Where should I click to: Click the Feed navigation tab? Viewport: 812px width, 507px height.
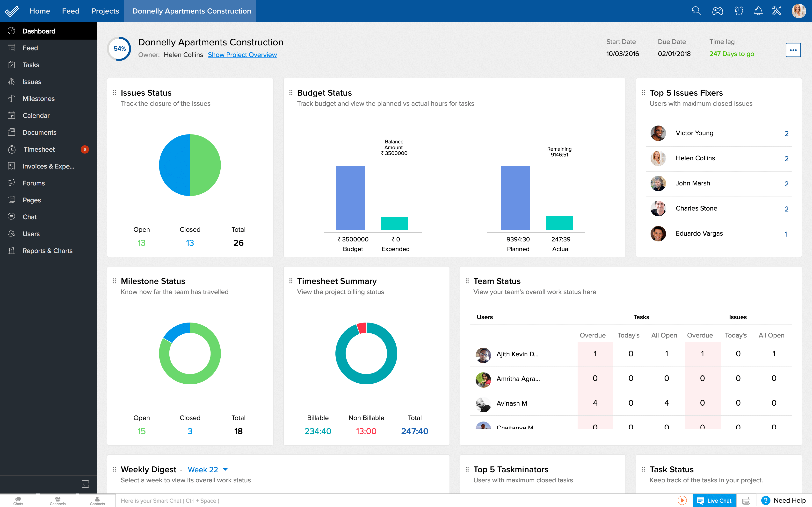point(70,11)
